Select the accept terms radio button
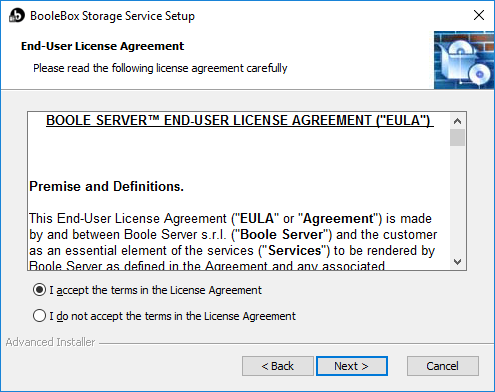 click(x=39, y=290)
